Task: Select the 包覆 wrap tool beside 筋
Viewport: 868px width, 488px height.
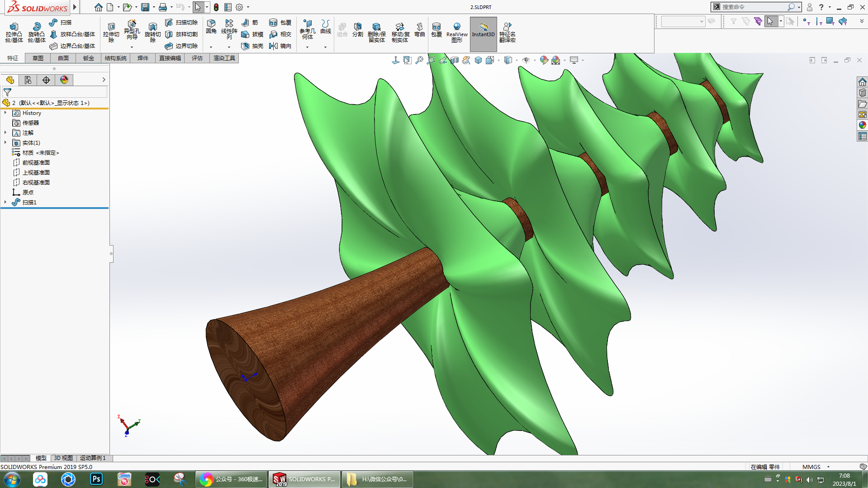Action: pos(280,22)
